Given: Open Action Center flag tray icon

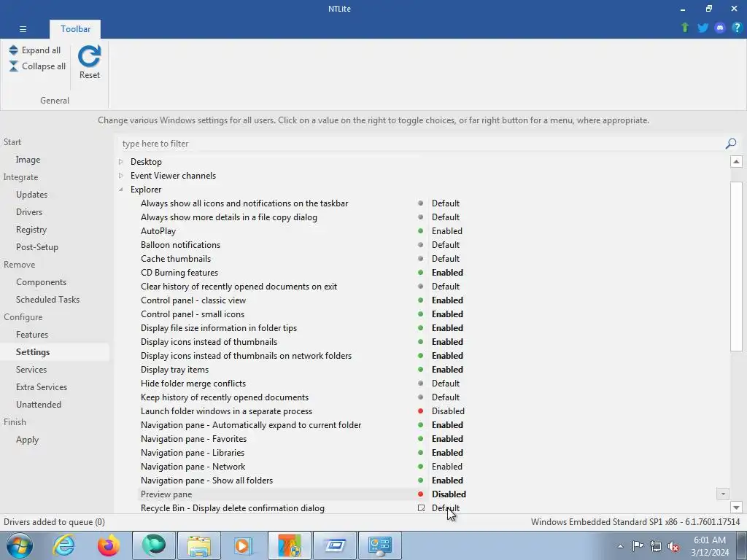Looking at the screenshot, I should click(638, 546).
